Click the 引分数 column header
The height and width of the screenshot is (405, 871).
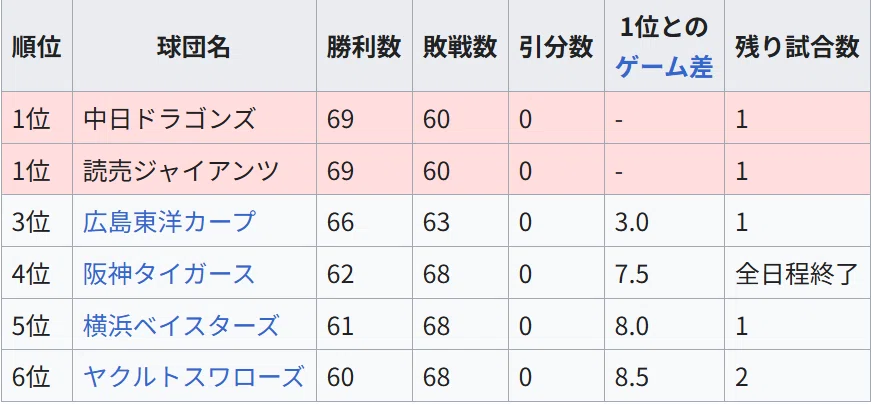click(556, 46)
